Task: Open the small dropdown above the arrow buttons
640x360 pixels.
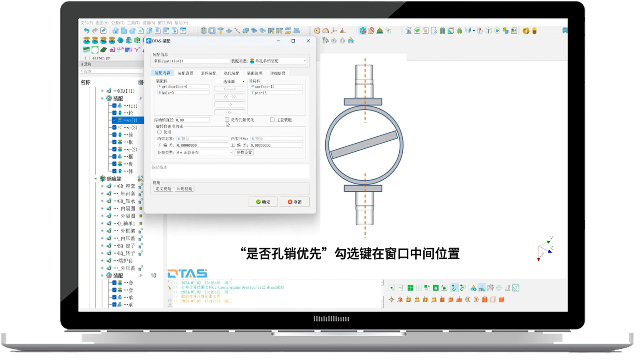Action: (x=230, y=82)
